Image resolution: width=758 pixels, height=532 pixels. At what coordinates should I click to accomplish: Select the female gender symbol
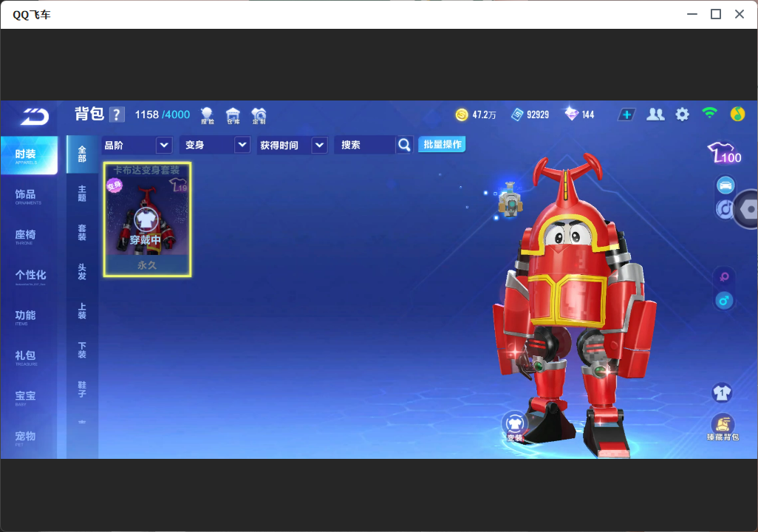[x=724, y=276]
